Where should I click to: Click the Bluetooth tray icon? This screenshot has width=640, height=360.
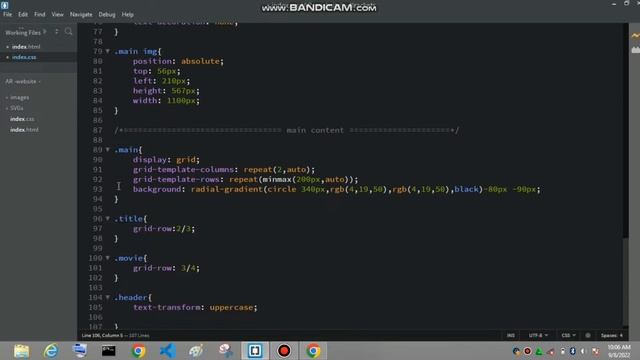tap(572, 351)
